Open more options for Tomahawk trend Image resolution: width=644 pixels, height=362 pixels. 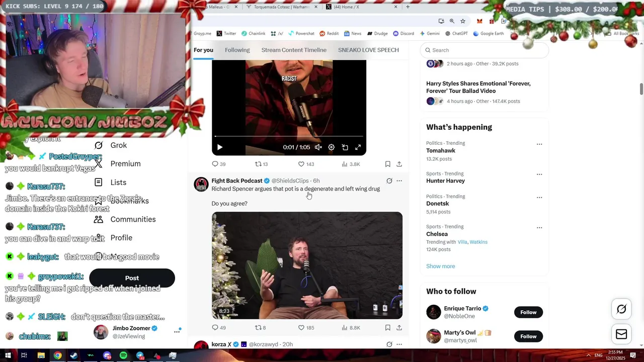539,144
